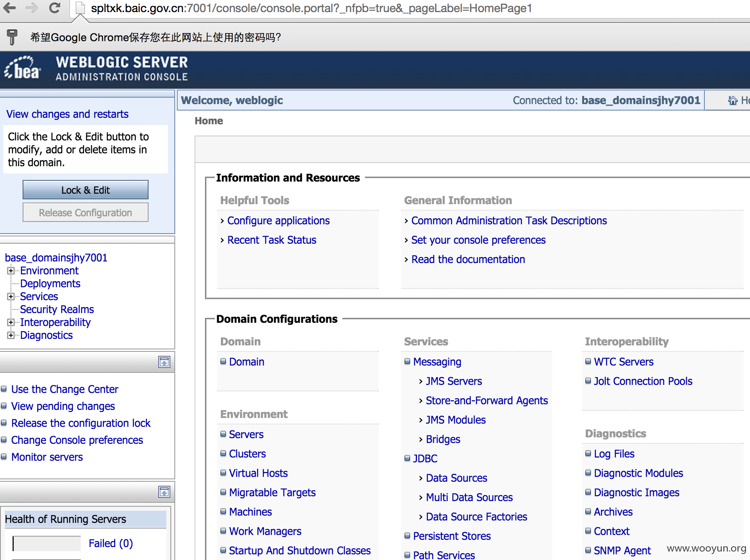The width and height of the screenshot is (750, 560).
Task: Open Startup And Shutdown Classes link
Action: (300, 551)
